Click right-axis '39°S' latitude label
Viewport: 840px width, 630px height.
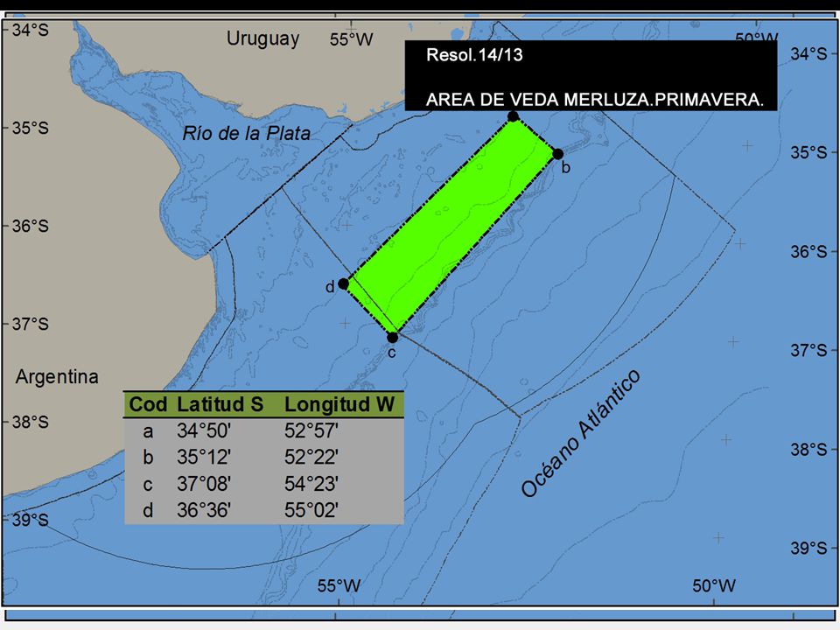click(x=808, y=548)
